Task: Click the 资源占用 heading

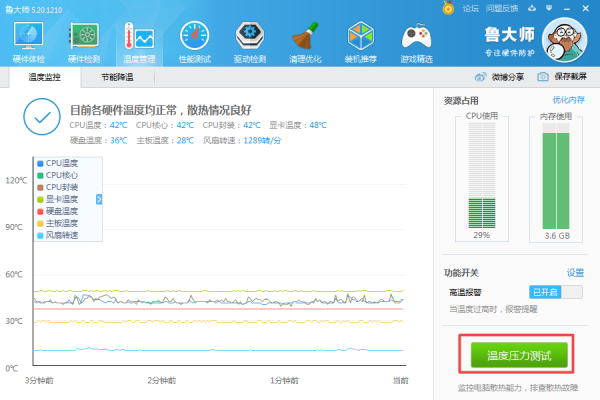Action: coord(461,101)
